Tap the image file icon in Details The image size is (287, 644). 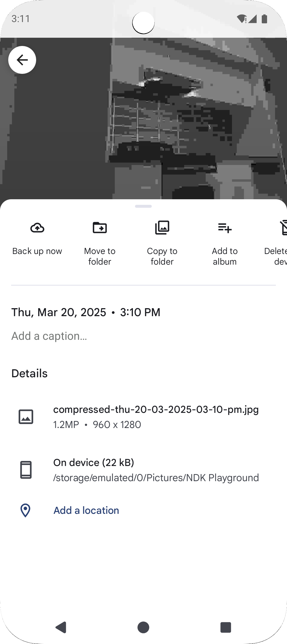click(x=26, y=417)
